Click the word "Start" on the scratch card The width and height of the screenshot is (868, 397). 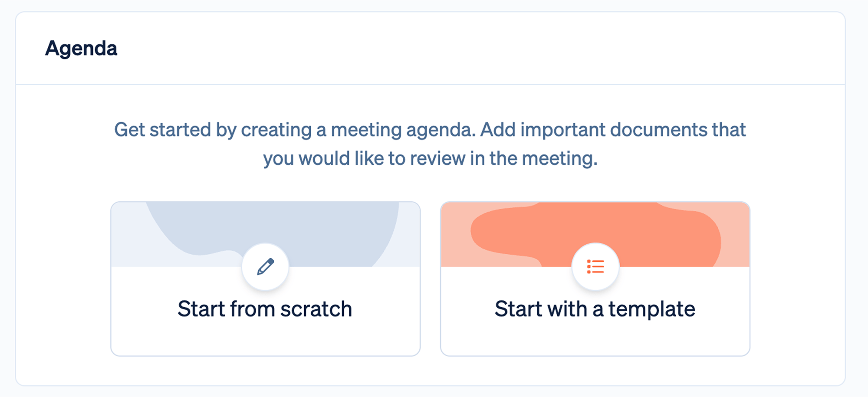point(201,309)
